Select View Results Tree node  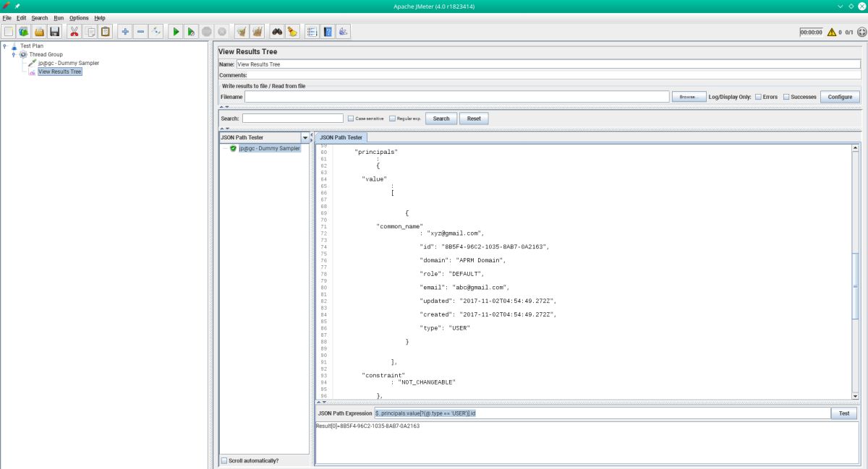pos(59,72)
